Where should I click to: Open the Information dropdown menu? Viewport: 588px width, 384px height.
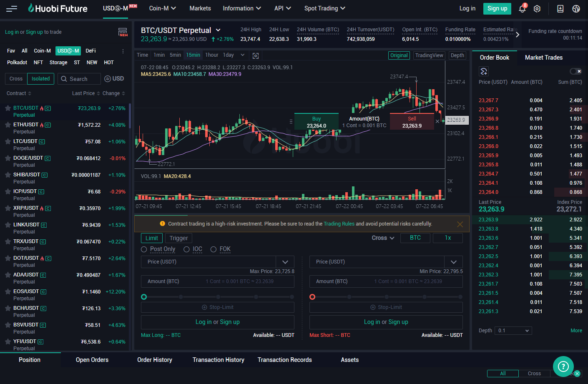[242, 8]
